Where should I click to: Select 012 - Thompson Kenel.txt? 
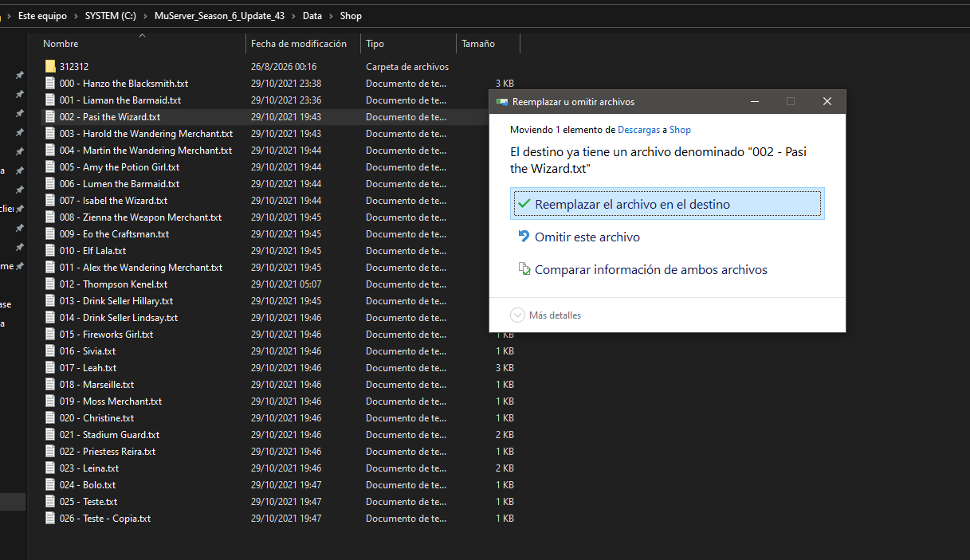coord(113,284)
